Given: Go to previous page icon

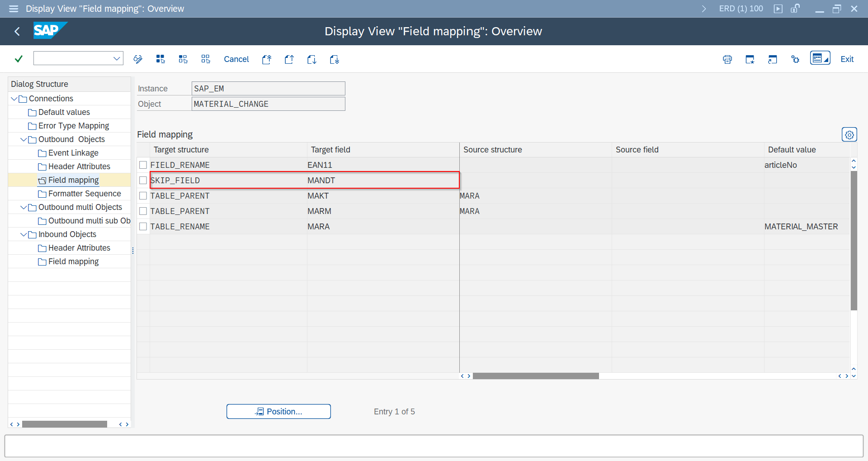Looking at the screenshot, I should coord(289,59).
